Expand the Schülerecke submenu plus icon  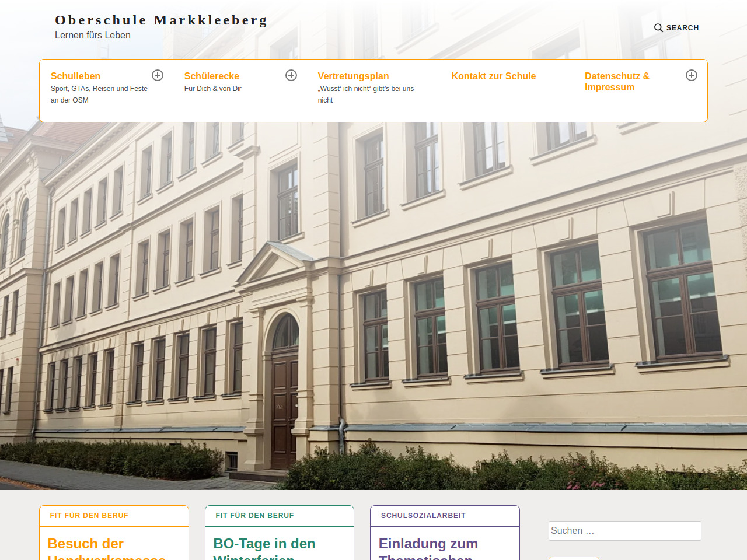291,75
